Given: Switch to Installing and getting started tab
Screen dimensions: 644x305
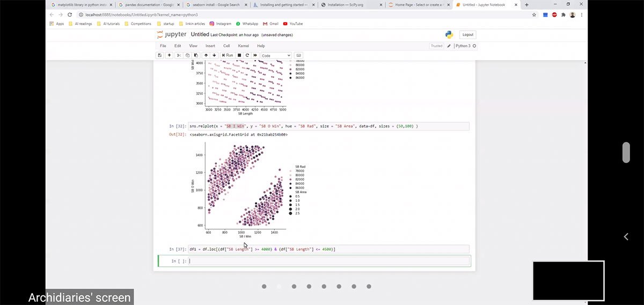Looking at the screenshot, I should (x=284, y=4).
